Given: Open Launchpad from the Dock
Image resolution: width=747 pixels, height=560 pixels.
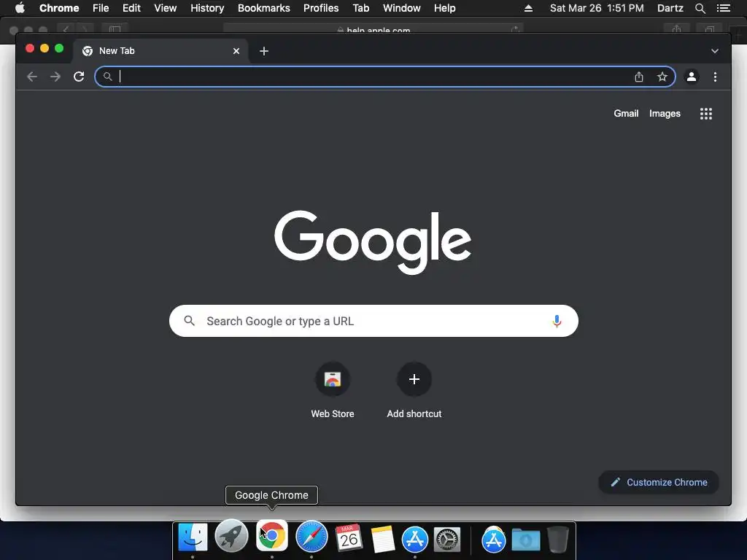Looking at the screenshot, I should [231, 536].
